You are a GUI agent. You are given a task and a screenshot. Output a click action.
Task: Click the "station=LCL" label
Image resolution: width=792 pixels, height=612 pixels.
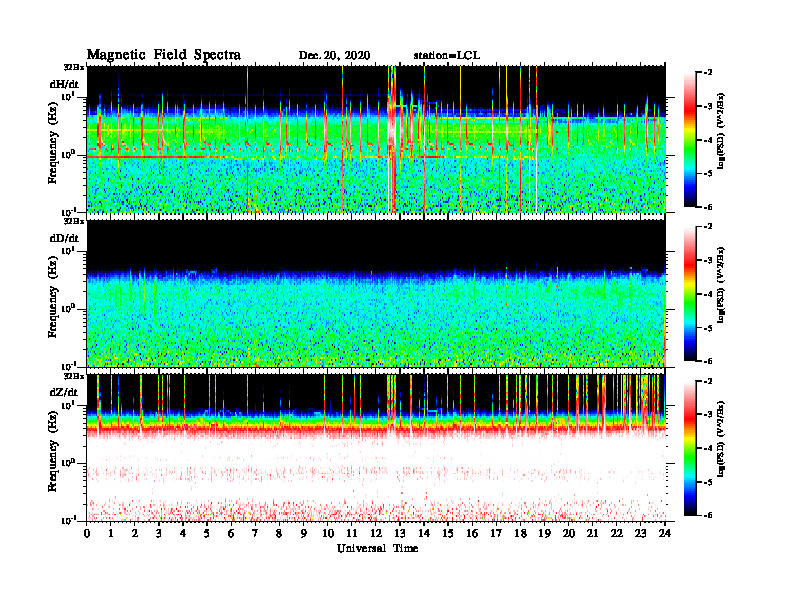click(x=447, y=55)
